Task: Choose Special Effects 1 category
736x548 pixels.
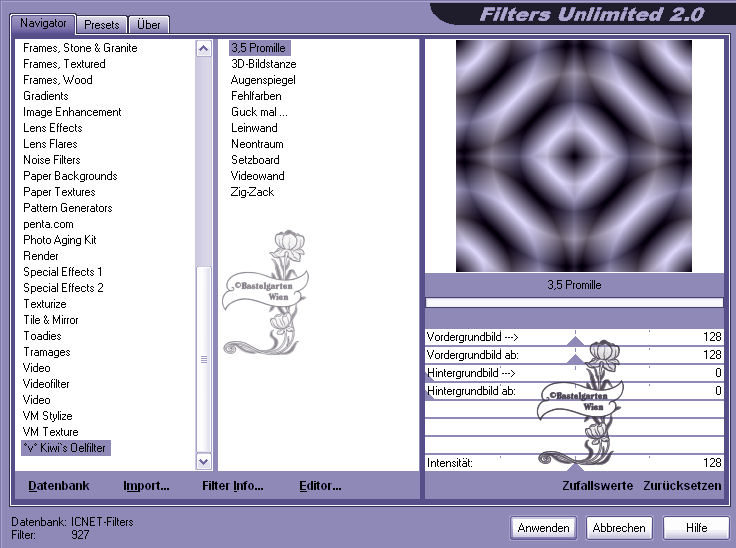Action: [63, 272]
